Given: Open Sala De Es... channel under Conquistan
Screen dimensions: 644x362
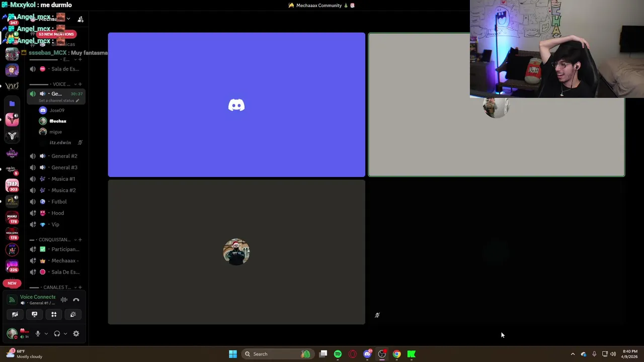Looking at the screenshot, I should point(56,272).
